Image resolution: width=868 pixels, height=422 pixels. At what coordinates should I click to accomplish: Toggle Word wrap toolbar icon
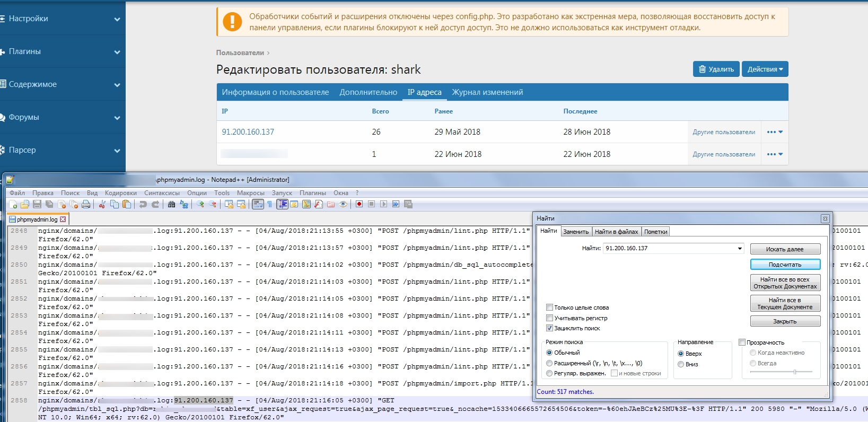(x=258, y=205)
